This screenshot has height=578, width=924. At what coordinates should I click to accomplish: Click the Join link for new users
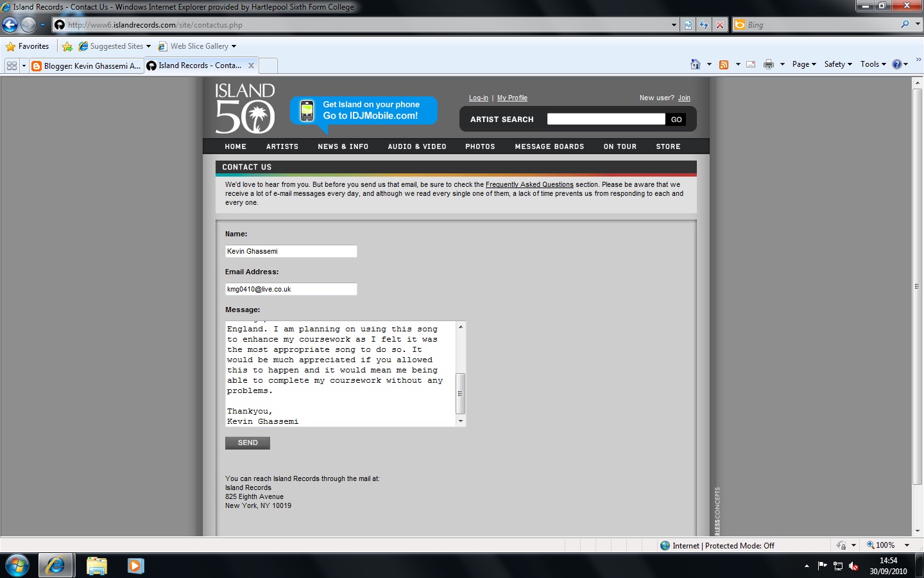pyautogui.click(x=684, y=98)
